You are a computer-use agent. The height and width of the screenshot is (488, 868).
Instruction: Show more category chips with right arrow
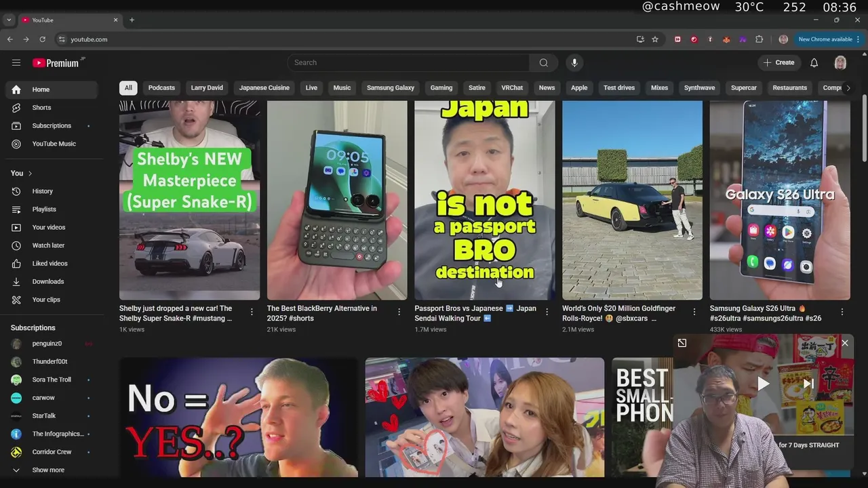point(848,87)
